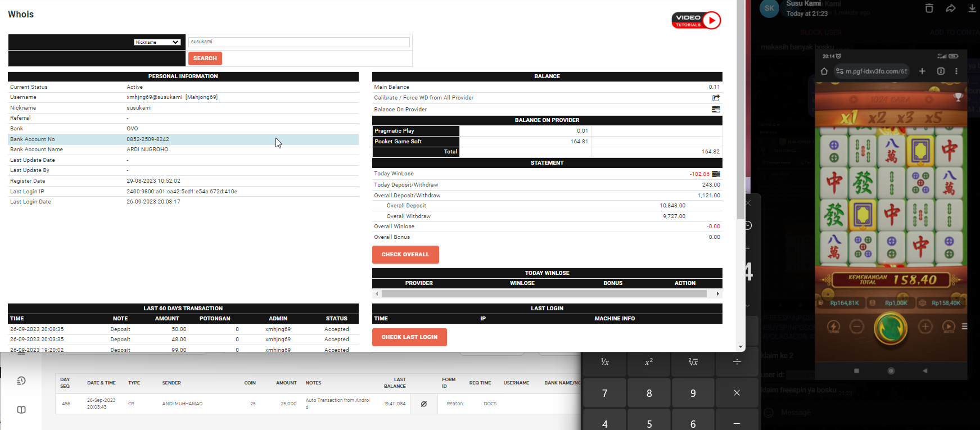Image resolution: width=980 pixels, height=430 pixels.
Task: Click the trash icon in chat header
Action: pos(929,8)
